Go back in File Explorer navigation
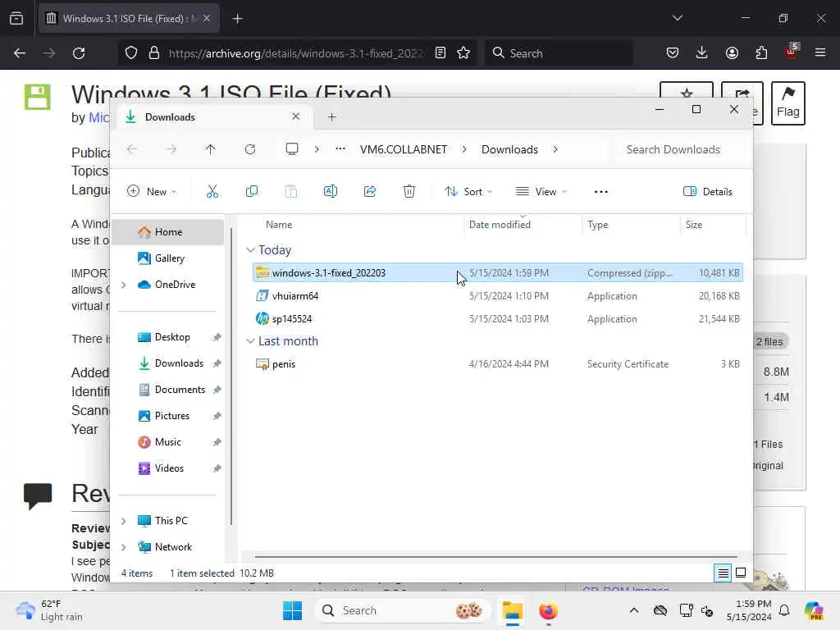 pos(132,149)
